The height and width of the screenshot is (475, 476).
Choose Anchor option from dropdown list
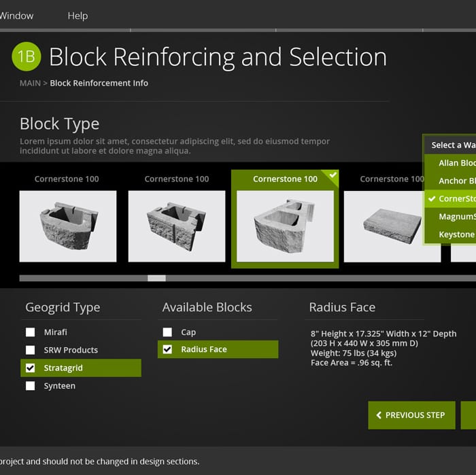(x=450, y=181)
